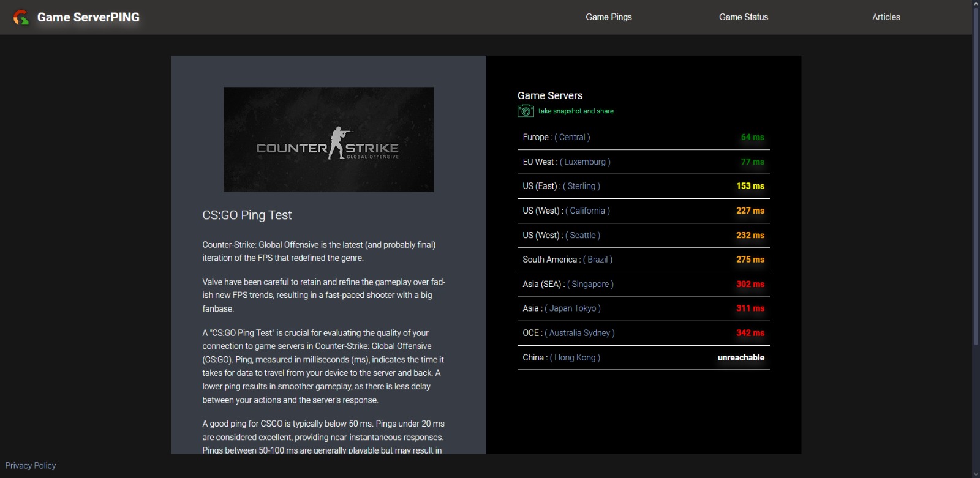Click the 275 ms ping value
Viewport: 980px width, 478px height.
pos(750,260)
